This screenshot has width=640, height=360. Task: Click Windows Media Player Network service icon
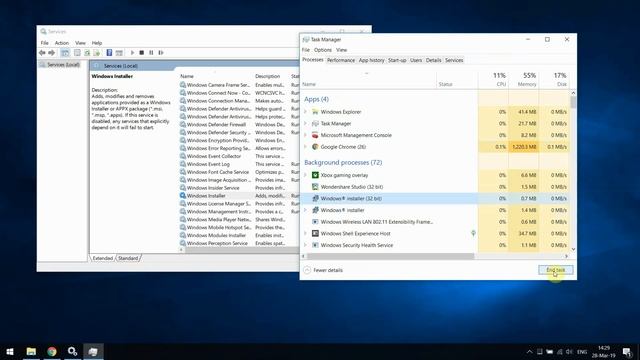(x=183, y=219)
